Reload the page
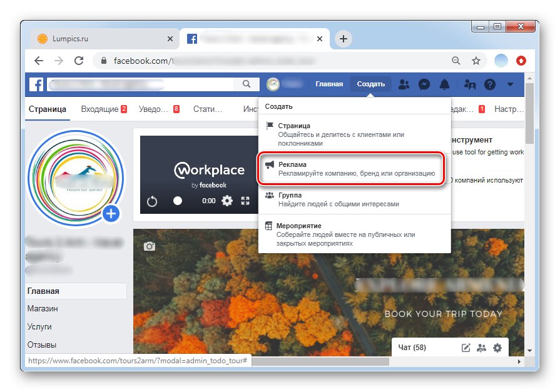 click(x=79, y=61)
